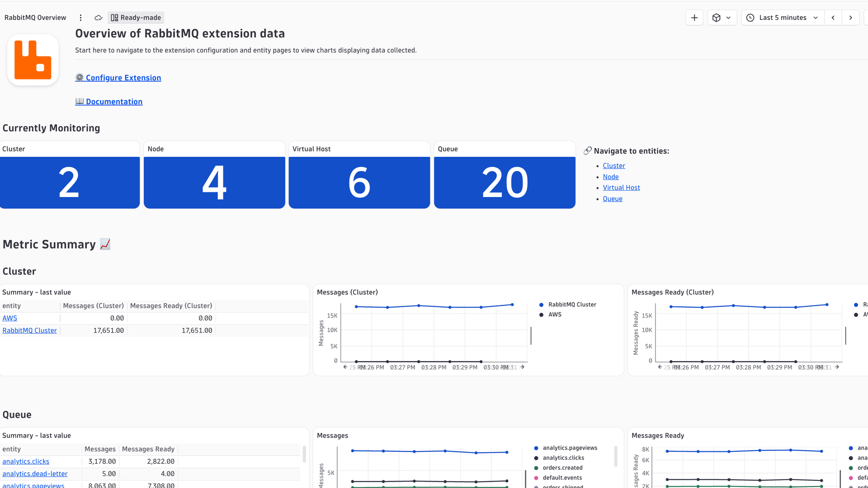Click the entity column header in Cluster table
Screen dimensions: 868x488
coord(30,306)
